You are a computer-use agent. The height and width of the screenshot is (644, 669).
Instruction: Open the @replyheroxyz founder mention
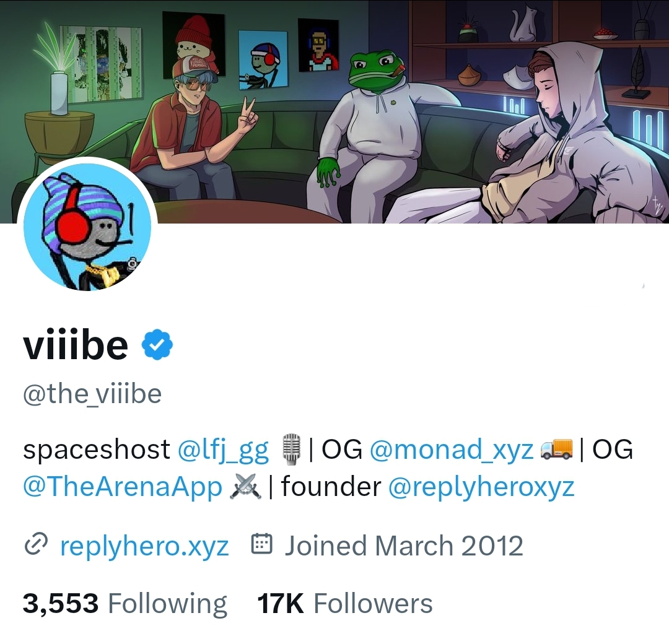coord(481,487)
